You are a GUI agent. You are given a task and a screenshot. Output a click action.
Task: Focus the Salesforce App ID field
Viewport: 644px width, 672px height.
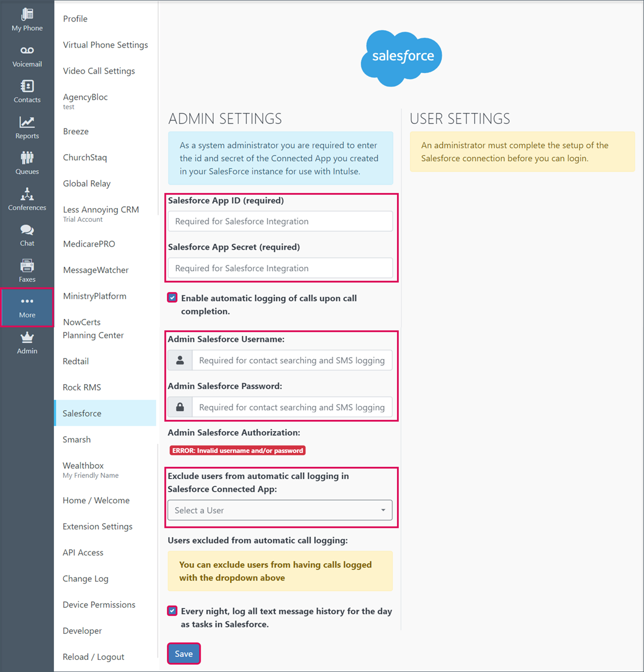(x=281, y=221)
